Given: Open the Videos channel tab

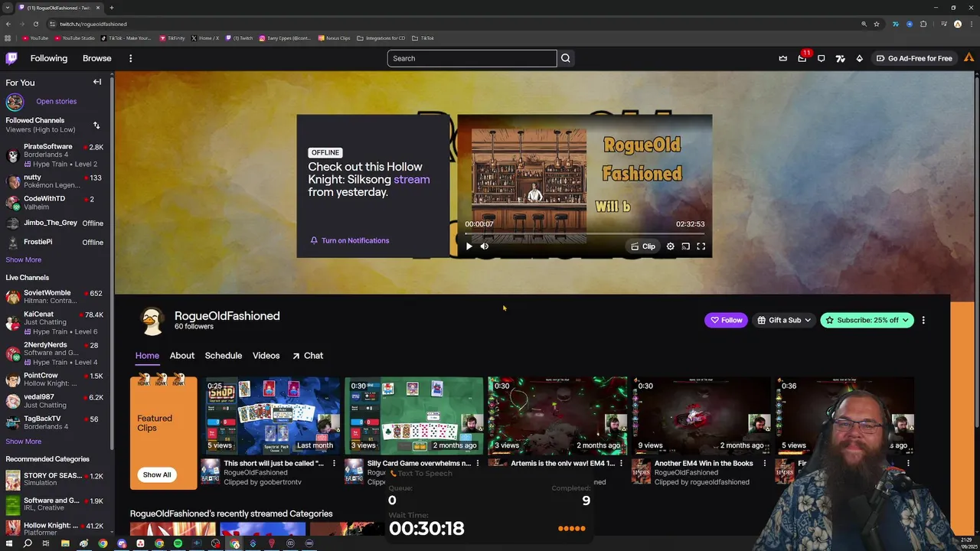Looking at the screenshot, I should click(266, 355).
